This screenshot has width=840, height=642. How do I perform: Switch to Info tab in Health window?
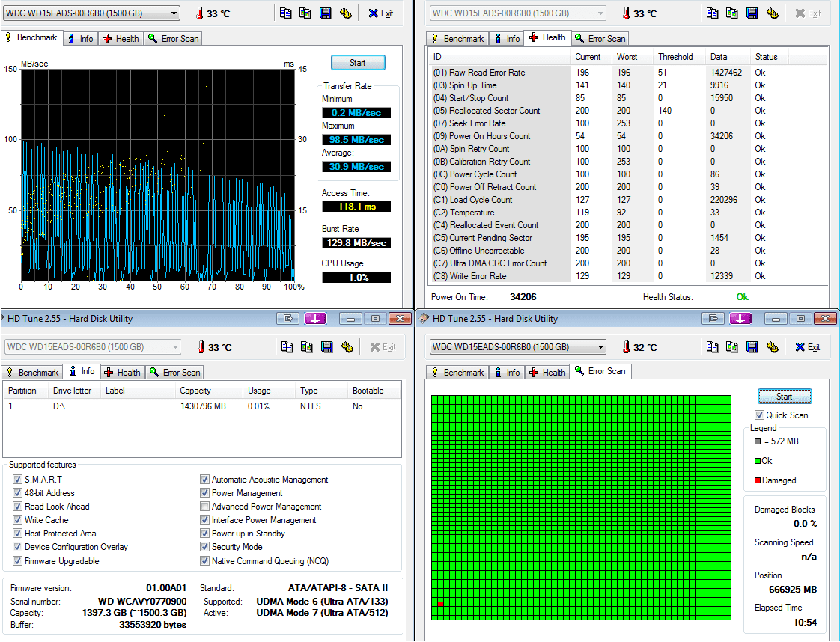(x=507, y=39)
